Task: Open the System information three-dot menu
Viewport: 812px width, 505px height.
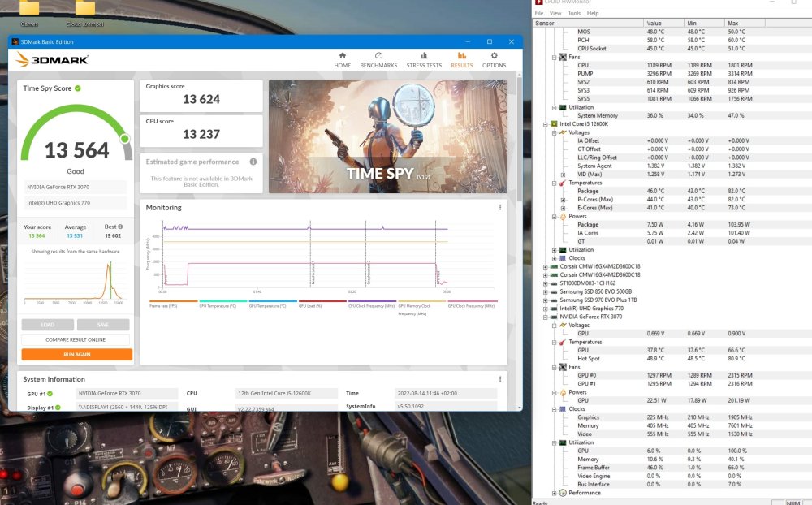Action: 499,379
